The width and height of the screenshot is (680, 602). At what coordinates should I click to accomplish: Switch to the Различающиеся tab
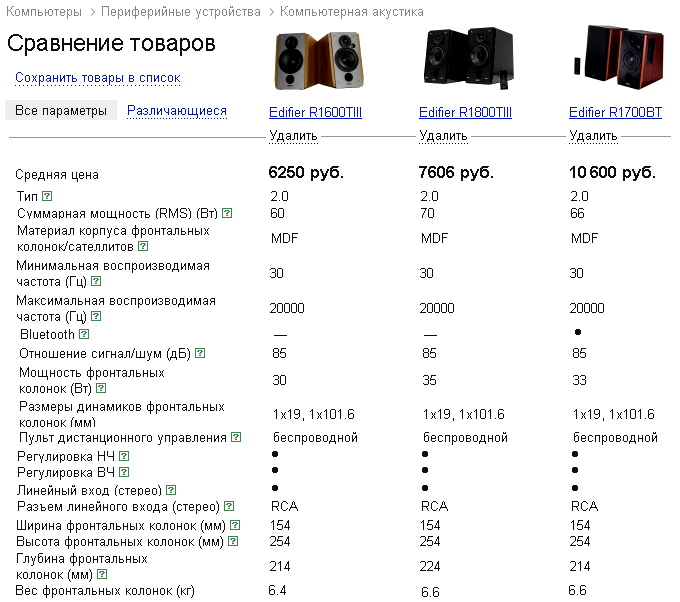point(177,111)
